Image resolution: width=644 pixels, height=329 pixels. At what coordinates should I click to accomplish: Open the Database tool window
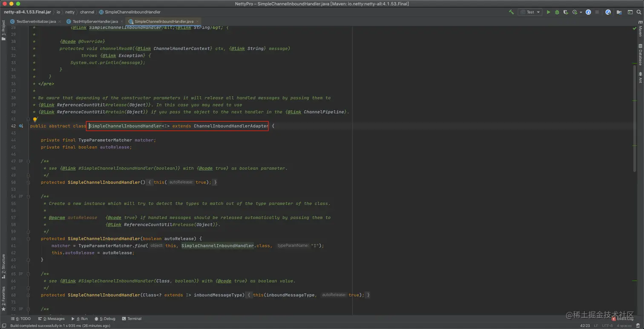[x=640, y=54]
